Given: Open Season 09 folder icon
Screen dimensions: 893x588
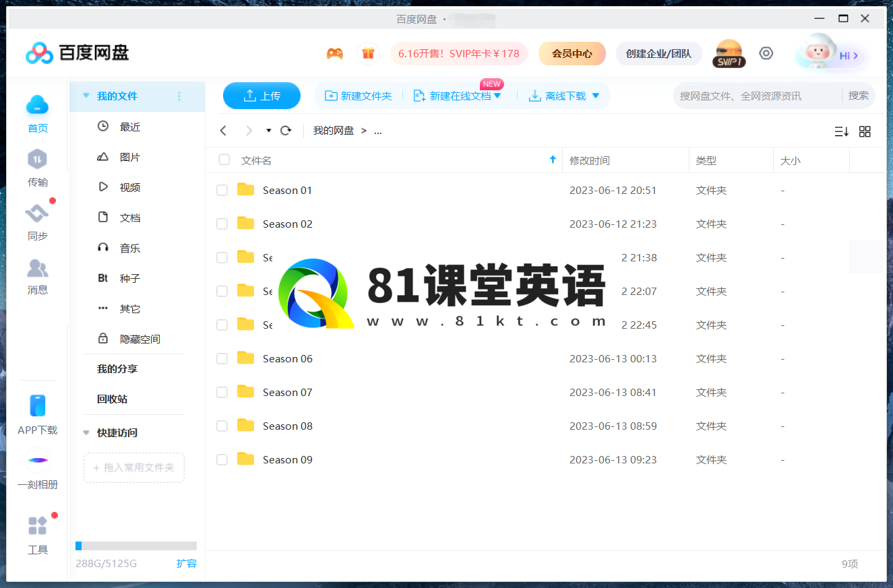Looking at the screenshot, I should pos(246,459).
